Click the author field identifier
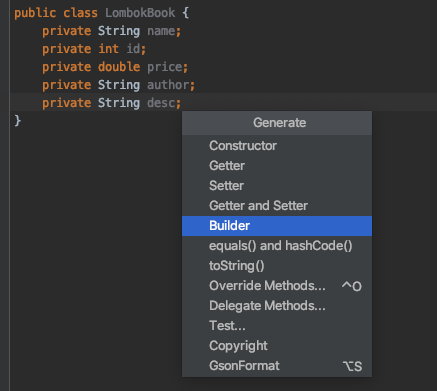Viewport: 437px width, 391px height. 168,85
